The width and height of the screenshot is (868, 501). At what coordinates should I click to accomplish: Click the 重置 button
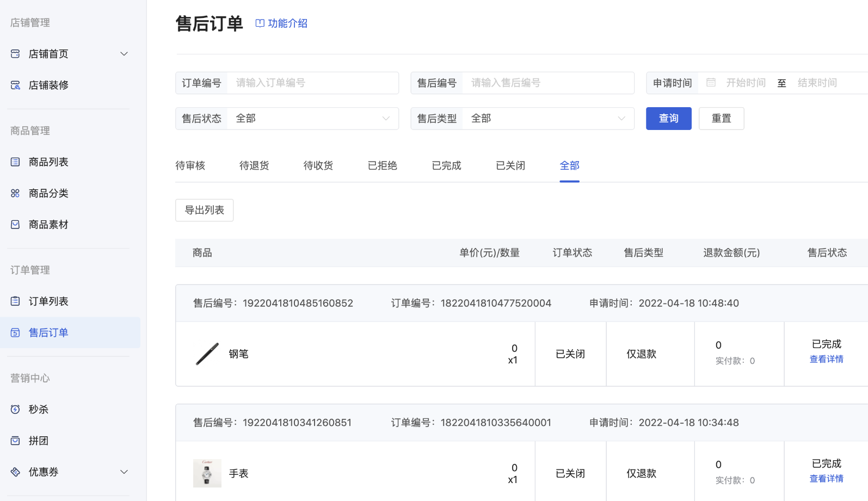click(722, 119)
